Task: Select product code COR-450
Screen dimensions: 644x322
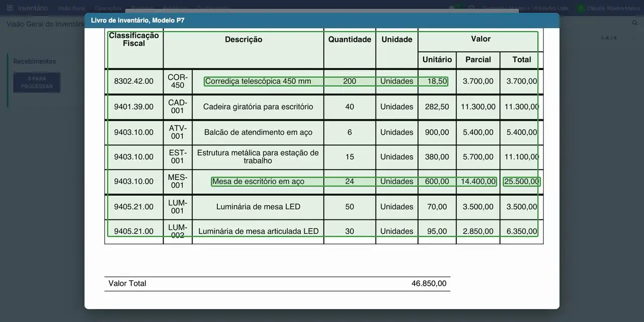Action: [x=178, y=81]
